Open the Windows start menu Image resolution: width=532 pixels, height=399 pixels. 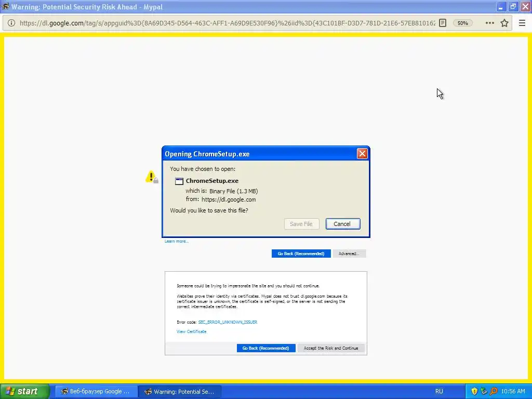[x=24, y=391]
